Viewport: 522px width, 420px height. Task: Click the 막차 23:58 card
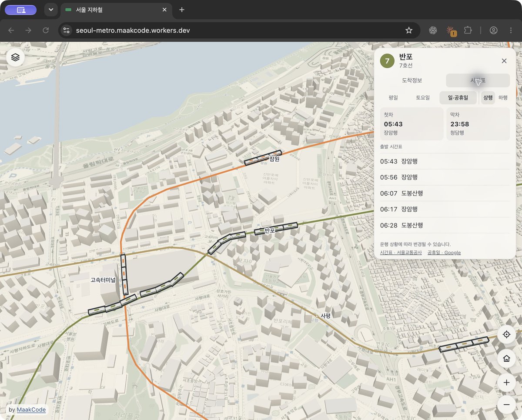coord(478,124)
